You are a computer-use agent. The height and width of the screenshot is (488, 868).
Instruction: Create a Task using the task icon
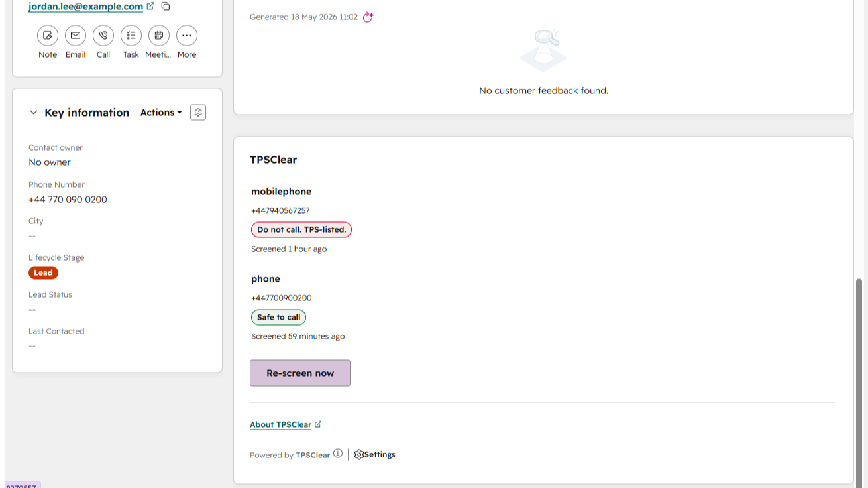point(131,35)
